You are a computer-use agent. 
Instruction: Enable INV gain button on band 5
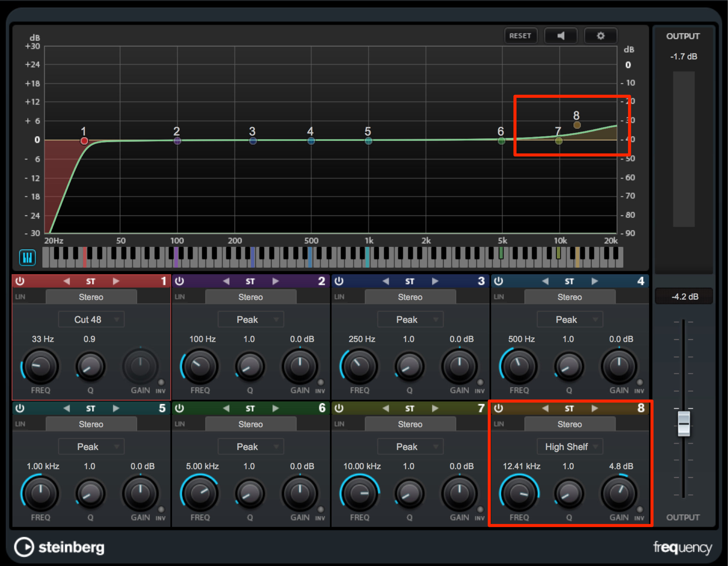pyautogui.click(x=161, y=510)
